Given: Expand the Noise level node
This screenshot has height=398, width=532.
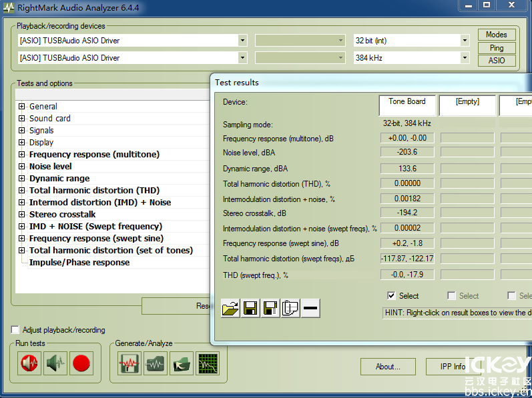Looking at the screenshot, I should pyautogui.click(x=22, y=166).
